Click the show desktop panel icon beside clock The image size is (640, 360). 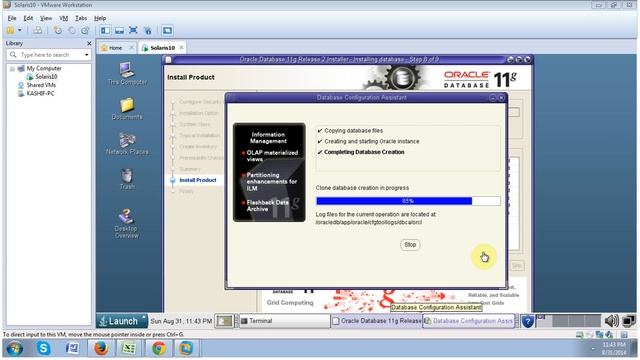(224, 321)
